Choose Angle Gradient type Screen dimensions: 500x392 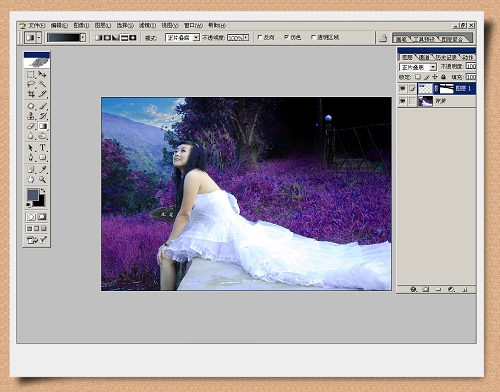pos(115,38)
